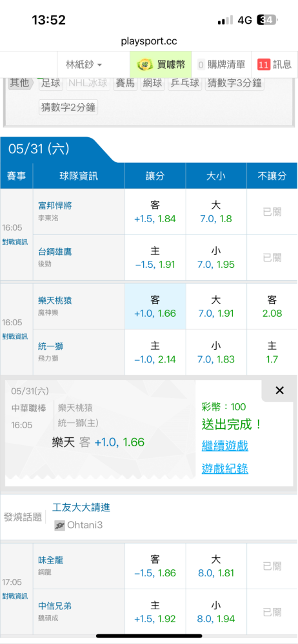
Task: Choose the 猜數字2分鐘 game tab
Action: 68,108
